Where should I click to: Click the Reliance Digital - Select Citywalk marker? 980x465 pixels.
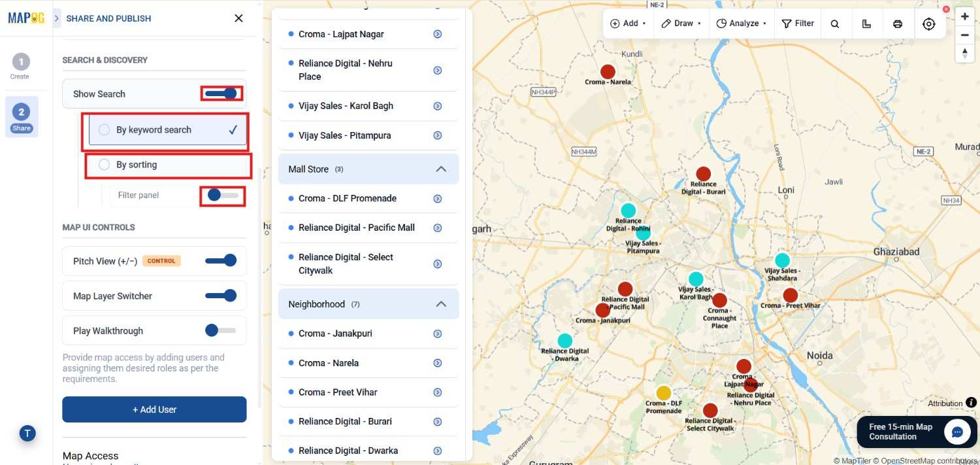[710, 411]
